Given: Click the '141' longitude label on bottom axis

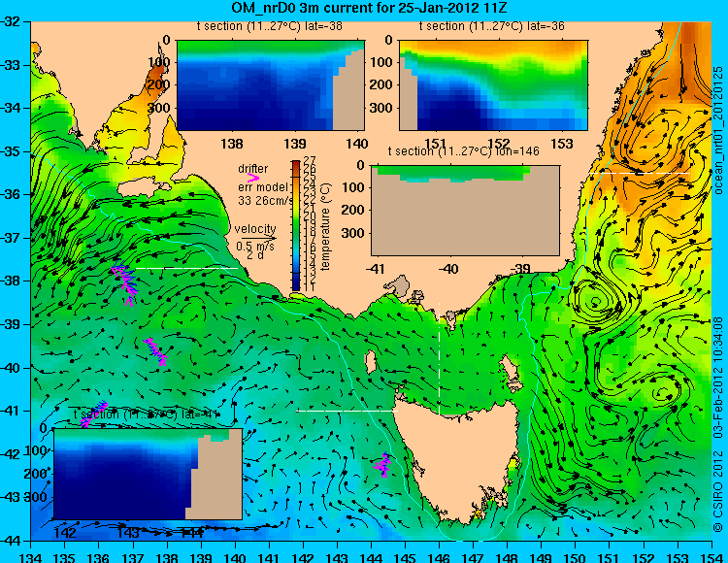Looking at the screenshot, I should (269, 557).
